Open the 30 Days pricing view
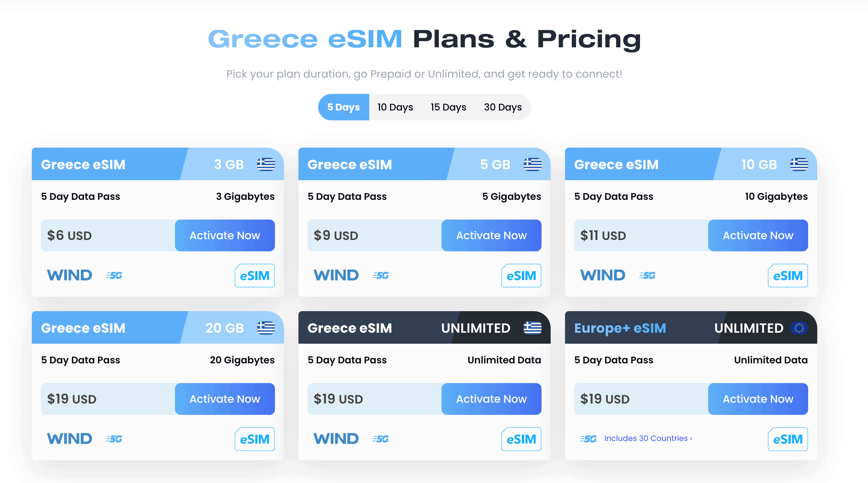The height and width of the screenshot is (483, 868). (502, 107)
